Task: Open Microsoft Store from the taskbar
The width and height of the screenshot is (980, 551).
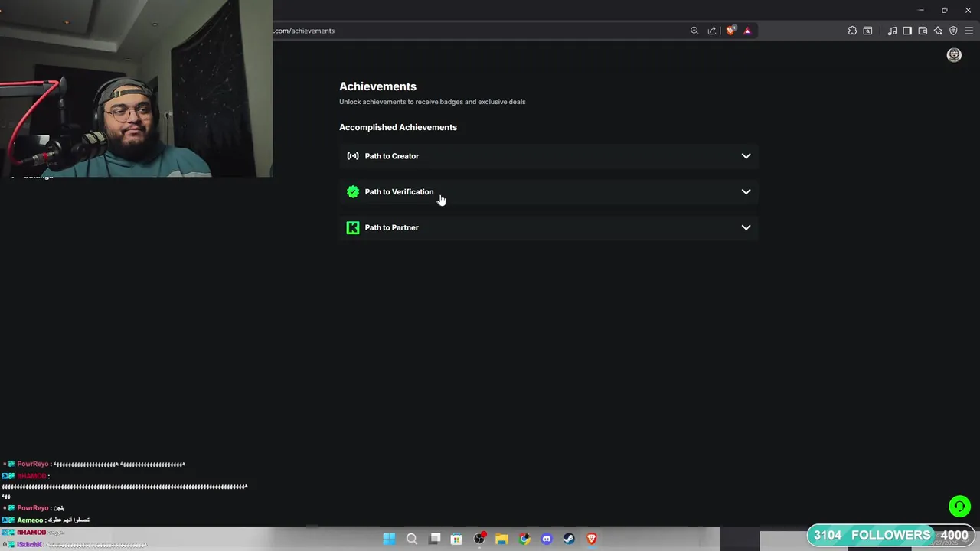Action: [456, 539]
